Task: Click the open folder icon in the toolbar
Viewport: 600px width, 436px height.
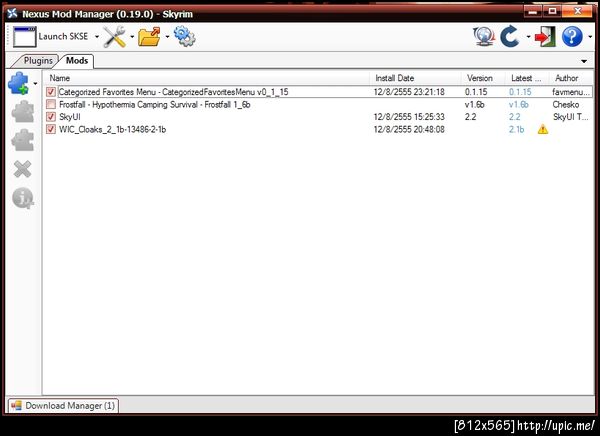Action: 149,37
